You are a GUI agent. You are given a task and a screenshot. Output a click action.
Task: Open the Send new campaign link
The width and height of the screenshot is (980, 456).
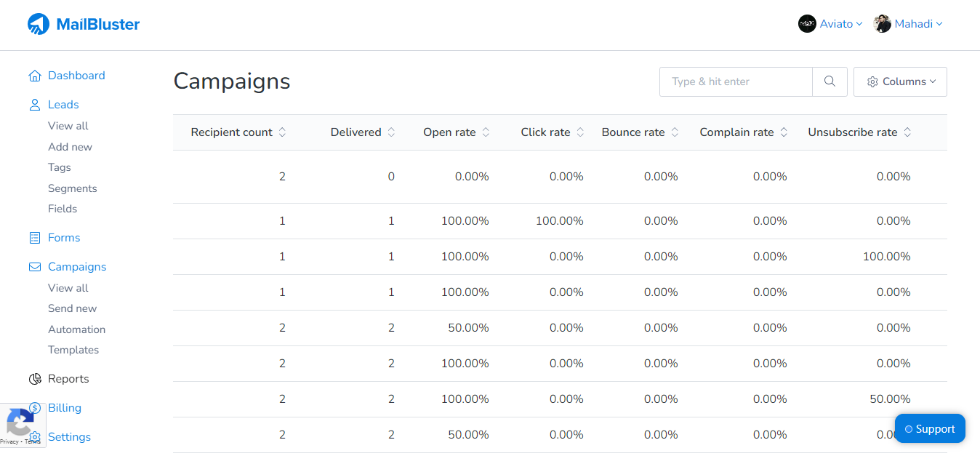point(71,308)
